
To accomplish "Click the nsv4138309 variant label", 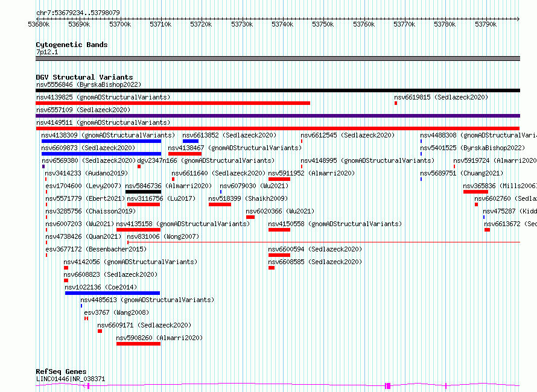I will pos(108,135).
